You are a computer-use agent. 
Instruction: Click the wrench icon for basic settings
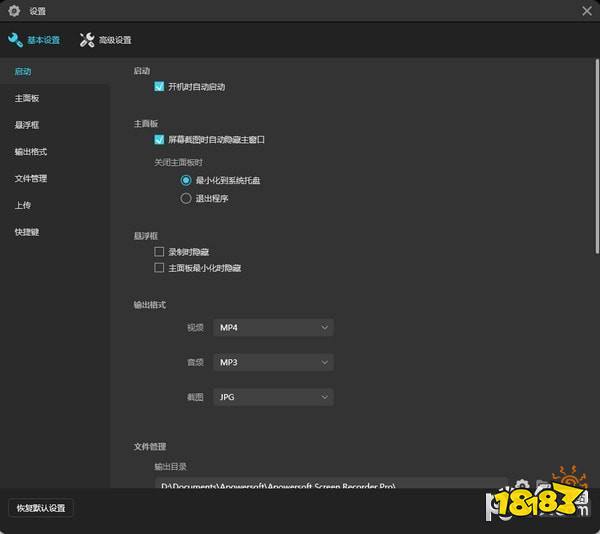coord(15,40)
